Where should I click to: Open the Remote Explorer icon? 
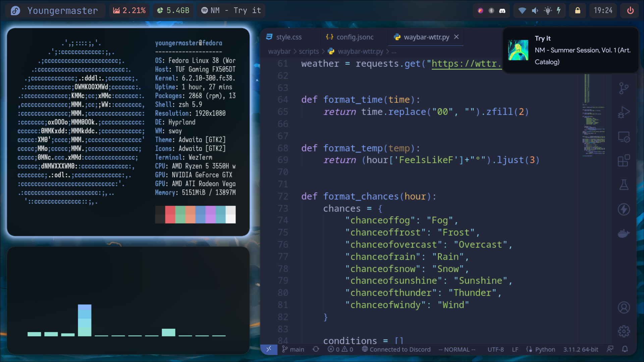pos(624,137)
